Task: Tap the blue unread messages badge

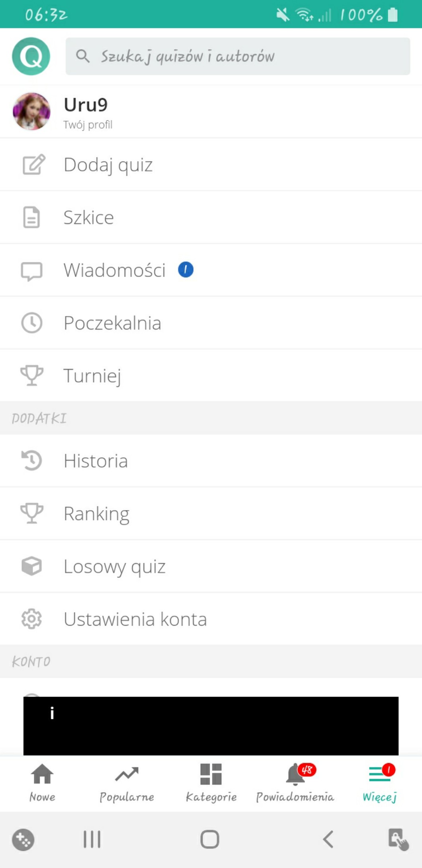Action: point(186,270)
